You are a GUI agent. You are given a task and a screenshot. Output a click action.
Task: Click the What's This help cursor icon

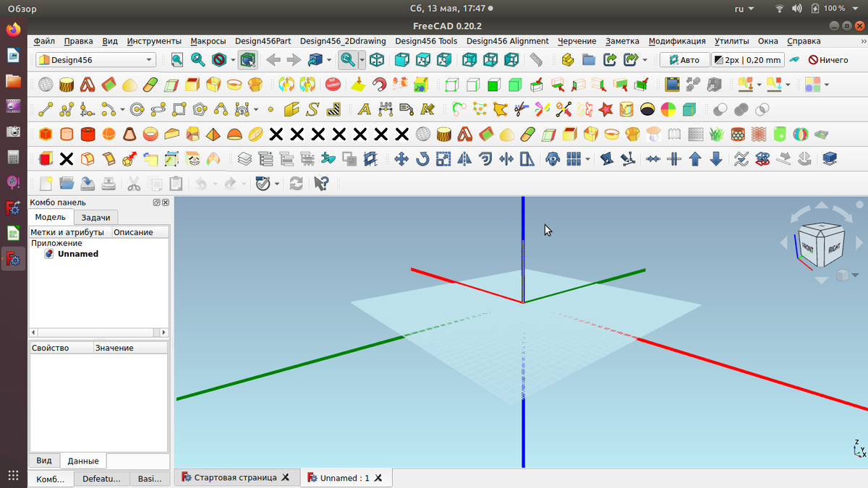(x=322, y=184)
